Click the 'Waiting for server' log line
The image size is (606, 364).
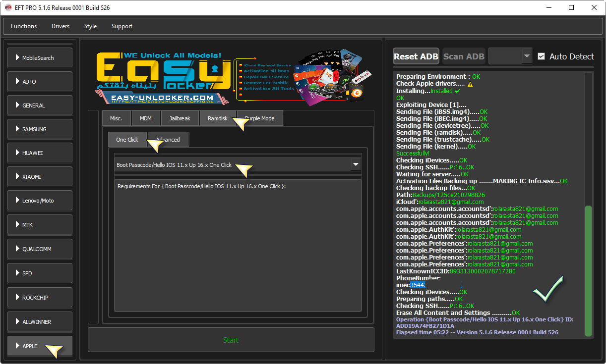point(432,174)
